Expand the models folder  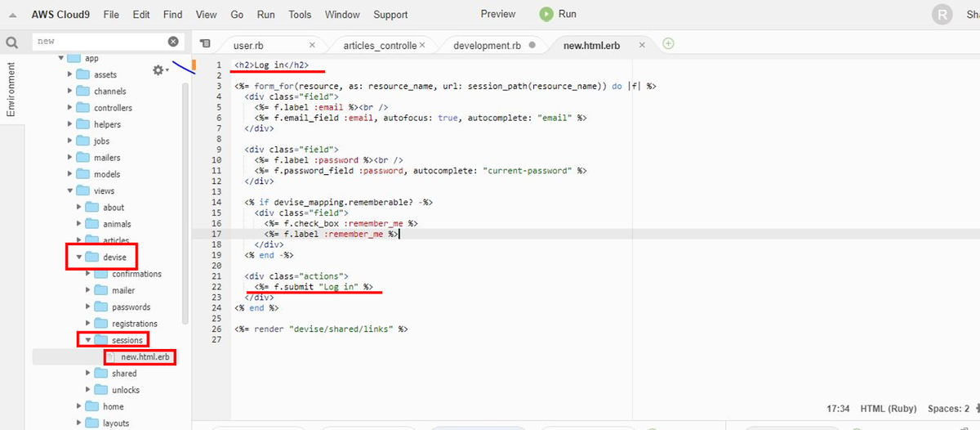click(x=70, y=174)
